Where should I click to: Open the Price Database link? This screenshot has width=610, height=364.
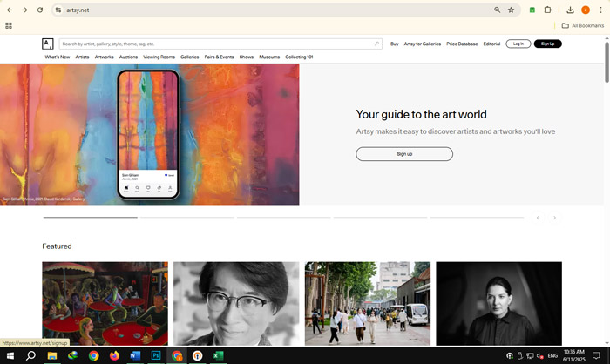462,44
